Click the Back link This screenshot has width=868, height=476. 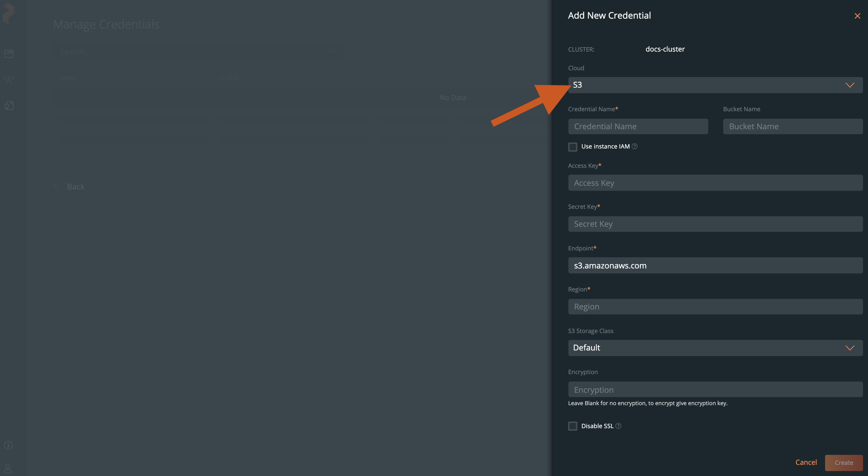76,187
